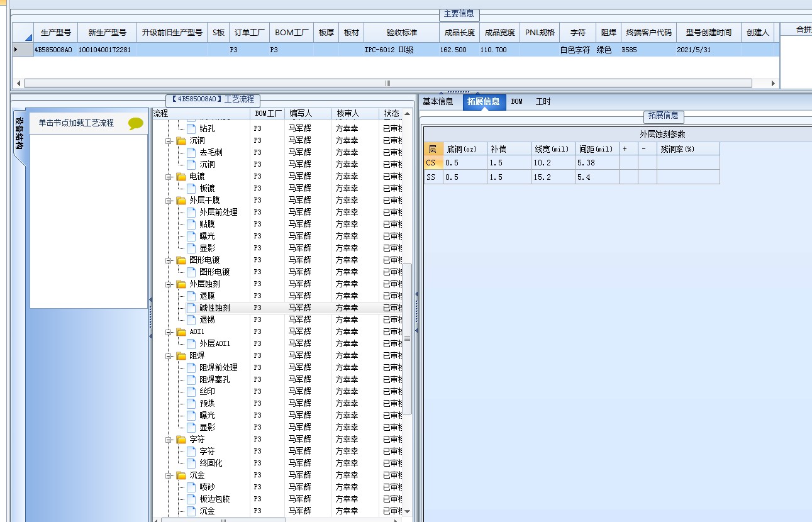Select the 阻焊塞孔 document icon
This screenshot has width=812, height=522.
click(191, 379)
